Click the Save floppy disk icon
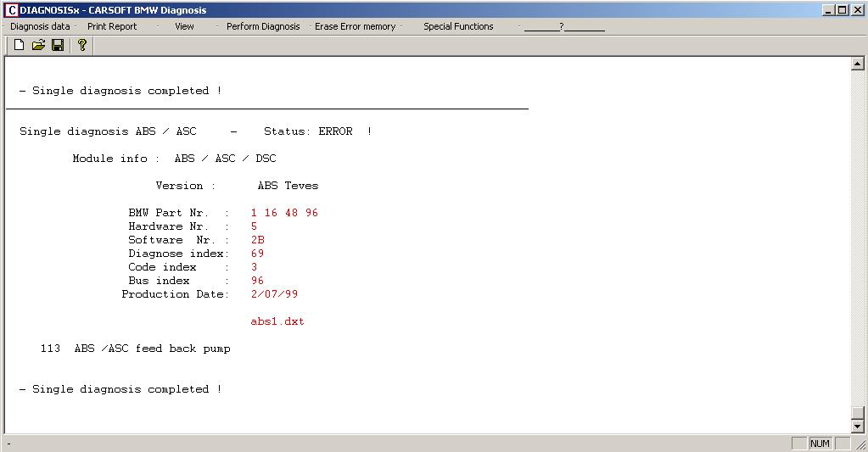 58,45
